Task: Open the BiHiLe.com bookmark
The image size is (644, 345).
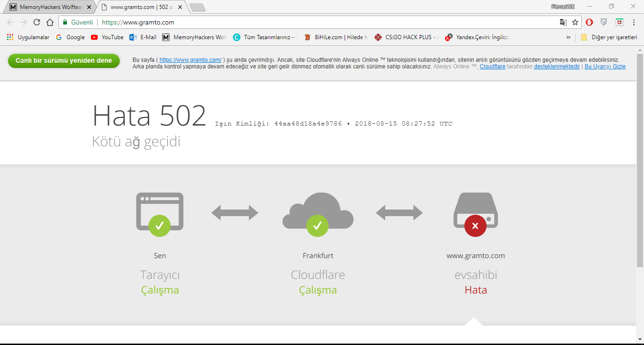Action: point(336,37)
